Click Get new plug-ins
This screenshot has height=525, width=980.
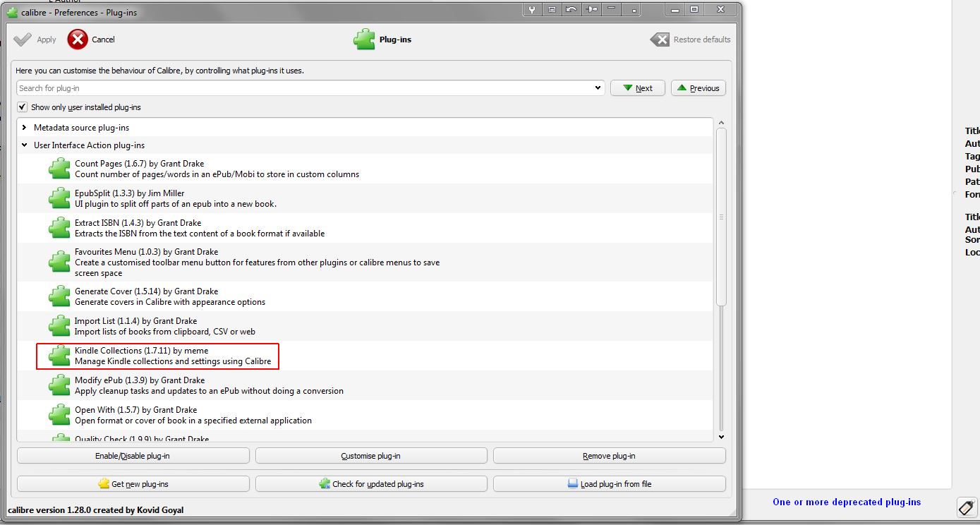click(x=133, y=484)
